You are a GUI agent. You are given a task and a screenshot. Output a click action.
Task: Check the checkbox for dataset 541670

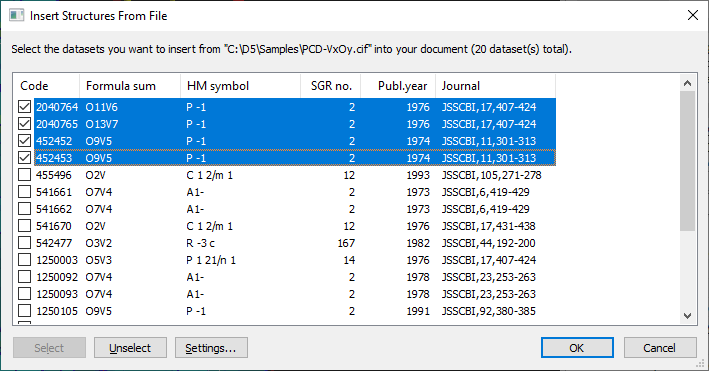coord(24,226)
